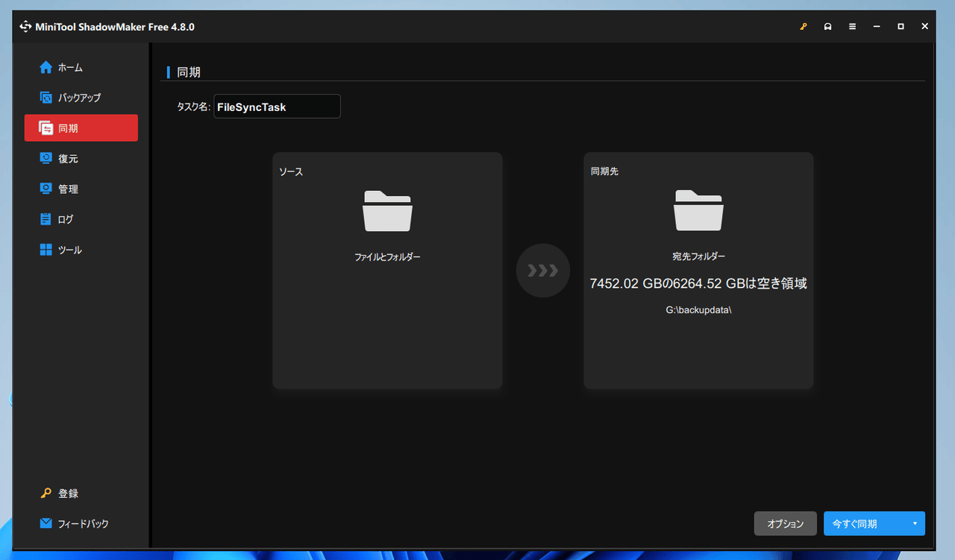Open the 管理 (Manage) section icon
Screen dimensions: 955x560
coord(46,189)
